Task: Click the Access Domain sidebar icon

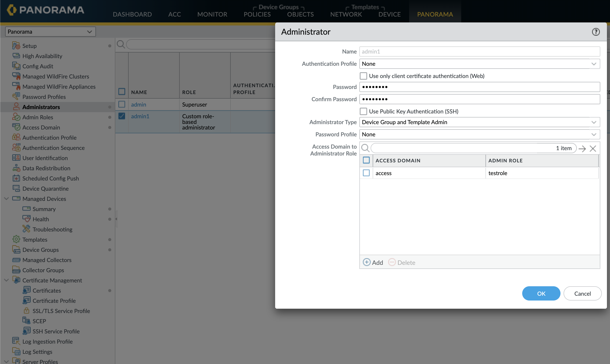Action: click(16, 127)
